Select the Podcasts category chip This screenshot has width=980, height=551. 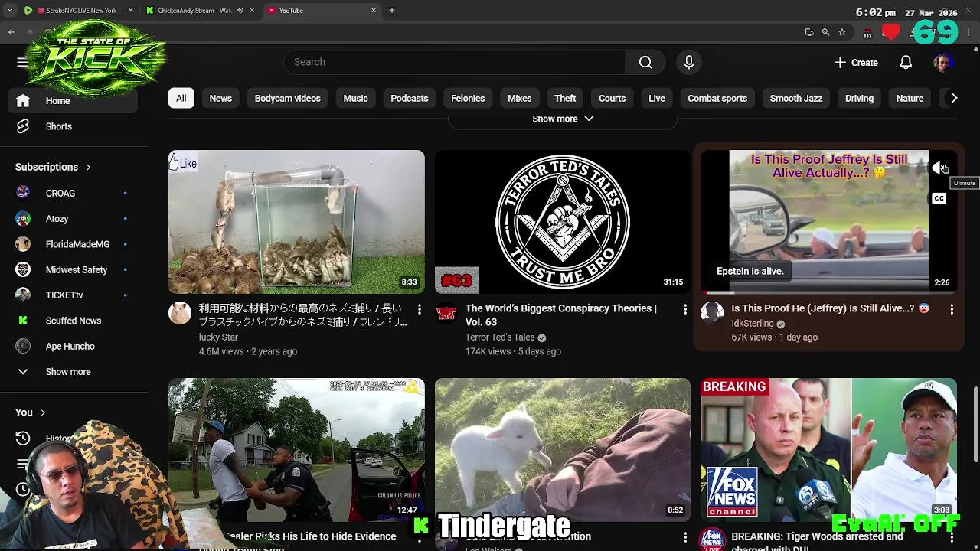click(x=410, y=98)
